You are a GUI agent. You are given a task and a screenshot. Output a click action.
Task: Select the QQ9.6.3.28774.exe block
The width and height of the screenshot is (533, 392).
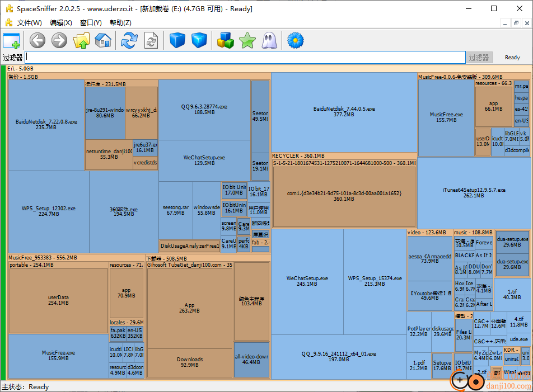point(204,109)
